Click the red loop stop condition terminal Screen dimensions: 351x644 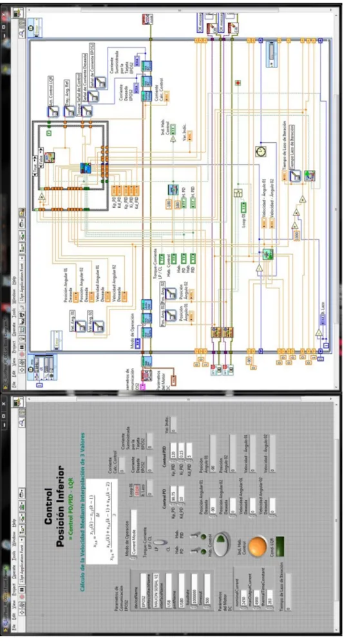238,83
